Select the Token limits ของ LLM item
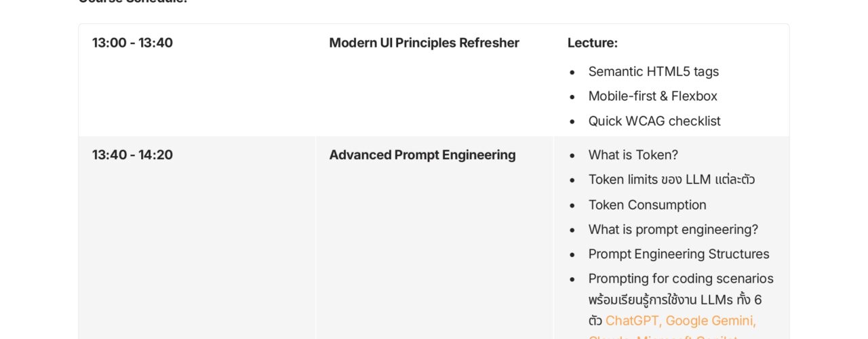This screenshot has width=868, height=339. (671, 180)
